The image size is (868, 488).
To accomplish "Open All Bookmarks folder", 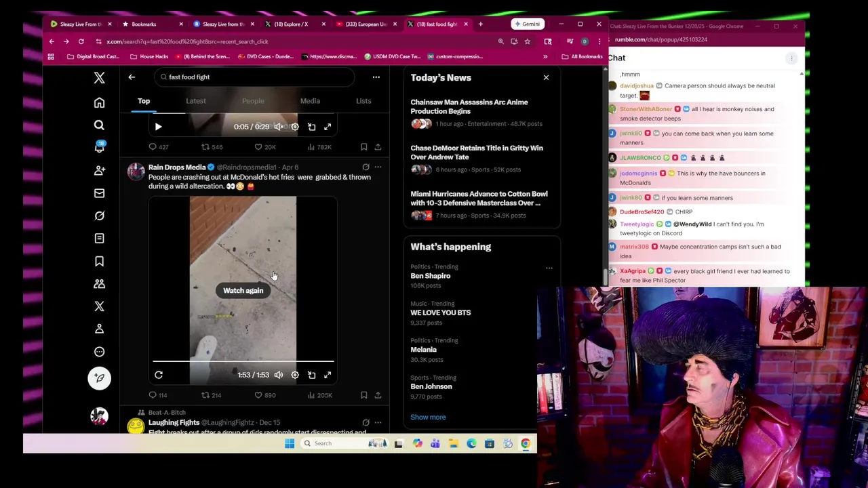I will click(x=582, y=56).
